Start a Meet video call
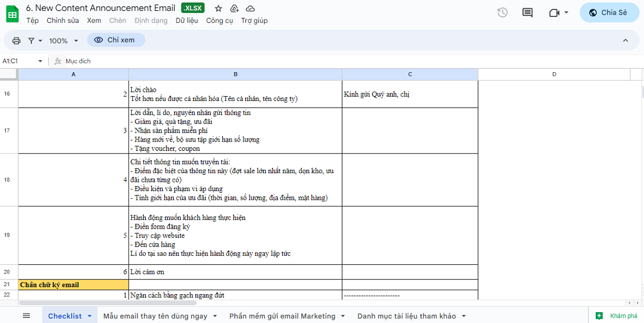The image size is (644, 323). 554,12
